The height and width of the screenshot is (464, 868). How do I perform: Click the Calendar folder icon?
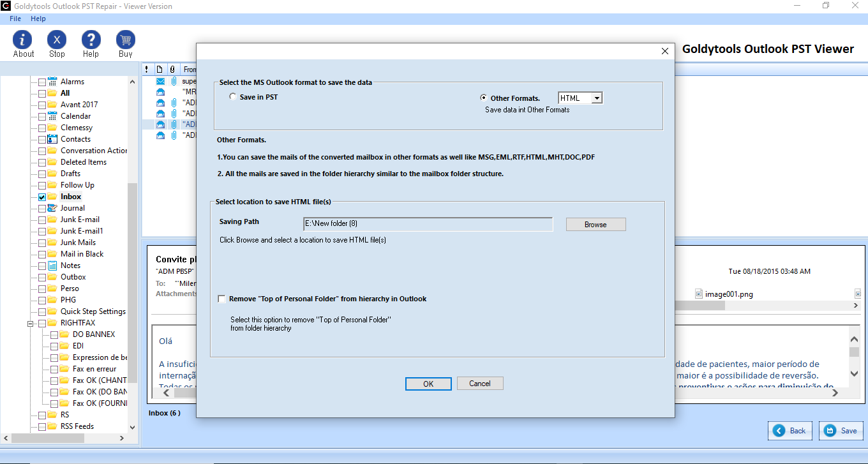tap(52, 116)
